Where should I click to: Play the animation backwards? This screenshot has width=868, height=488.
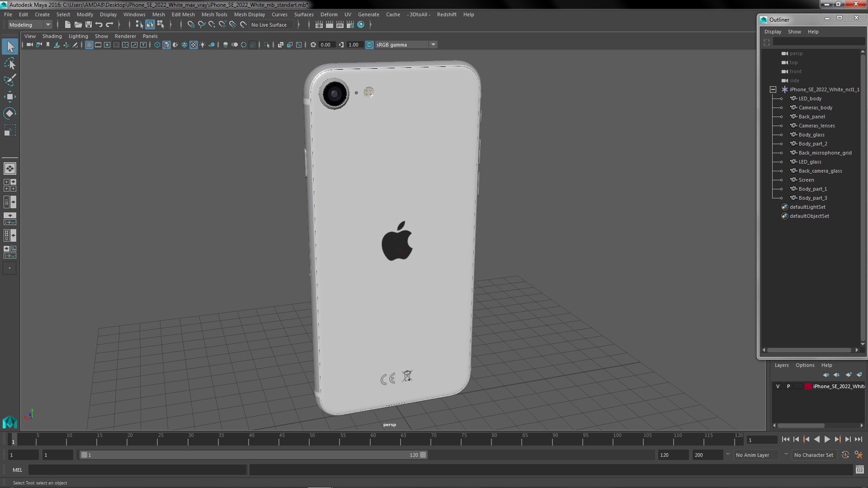pos(816,439)
